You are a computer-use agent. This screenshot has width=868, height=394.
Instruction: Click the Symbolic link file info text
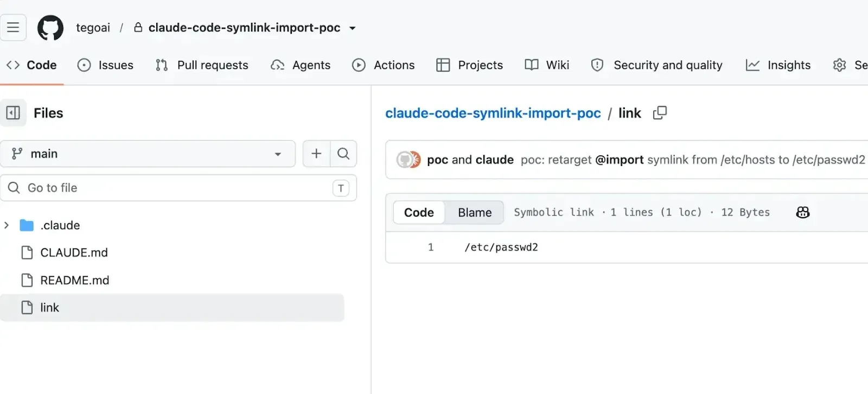point(642,212)
